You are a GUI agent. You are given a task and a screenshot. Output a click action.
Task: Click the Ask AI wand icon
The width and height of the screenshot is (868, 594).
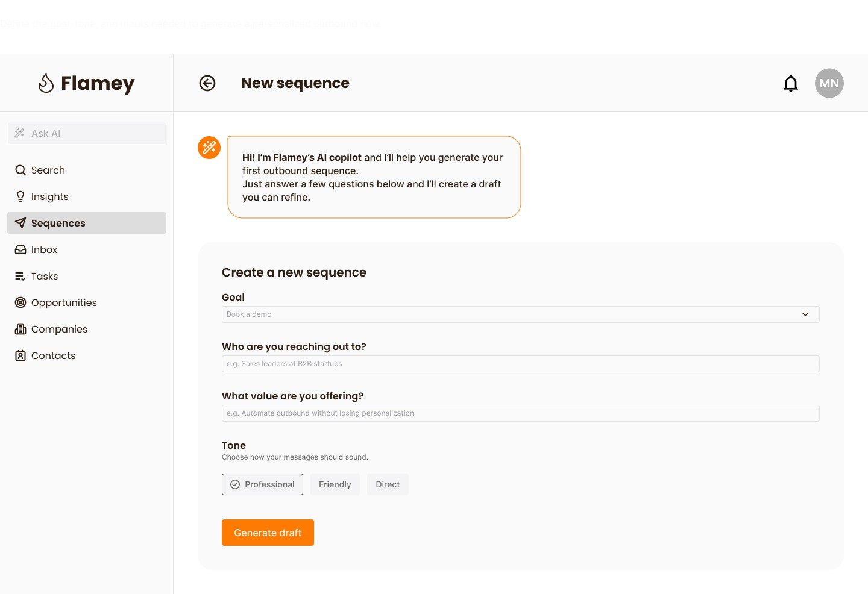coord(20,133)
